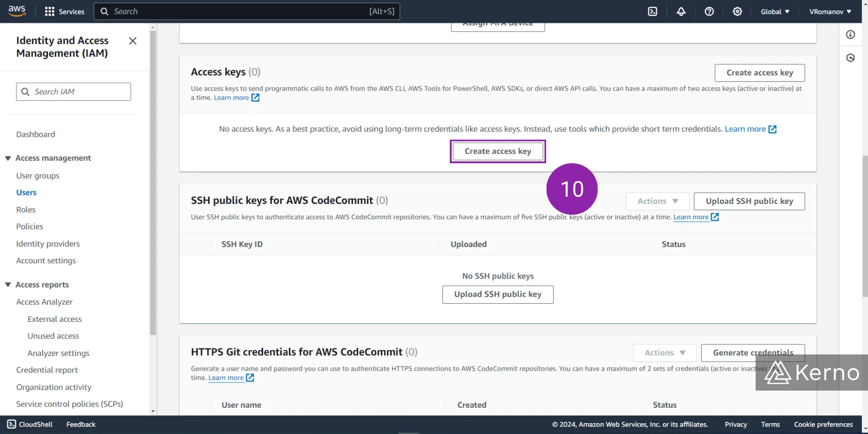Click the centered Create access key button
868x434 pixels.
(498, 151)
